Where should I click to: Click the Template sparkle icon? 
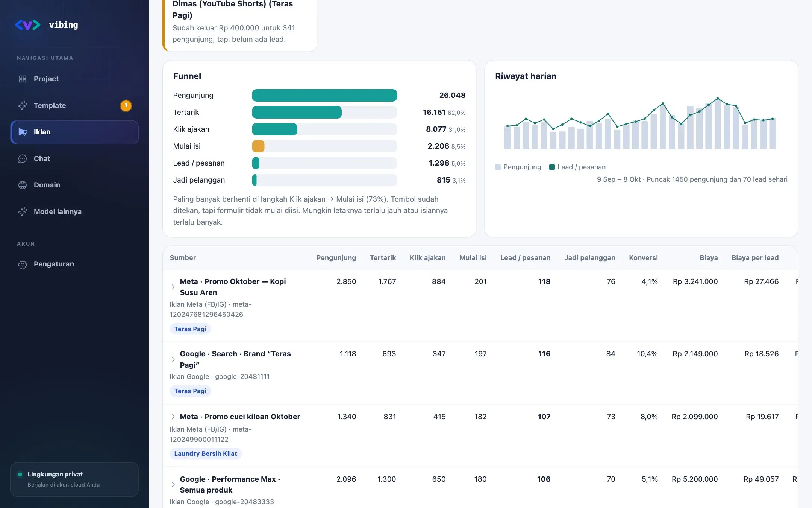[23, 106]
